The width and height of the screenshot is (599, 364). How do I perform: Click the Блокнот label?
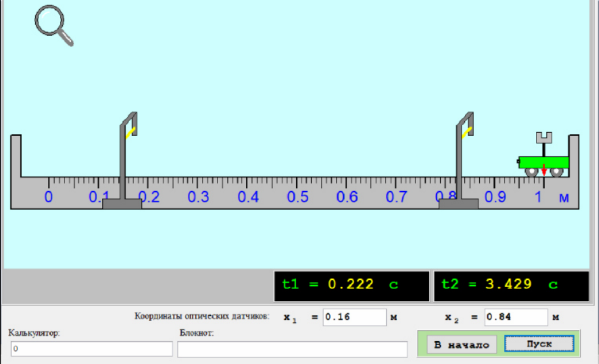tap(197, 333)
